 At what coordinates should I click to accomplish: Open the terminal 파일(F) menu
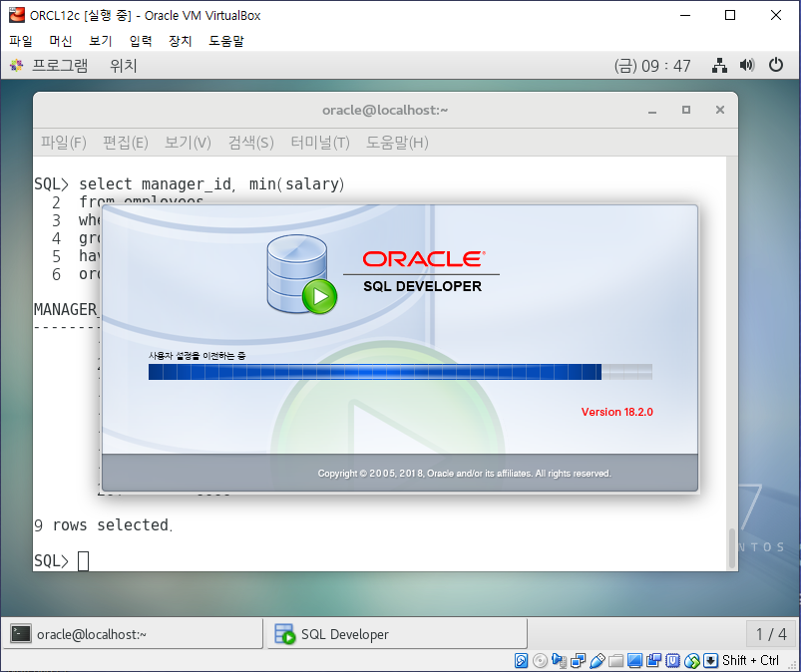tap(64, 143)
